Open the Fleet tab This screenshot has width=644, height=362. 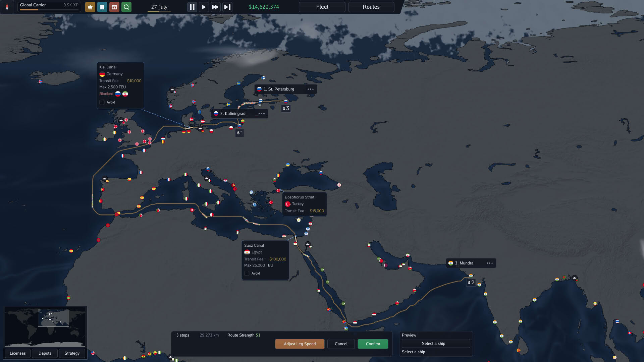pos(322,7)
